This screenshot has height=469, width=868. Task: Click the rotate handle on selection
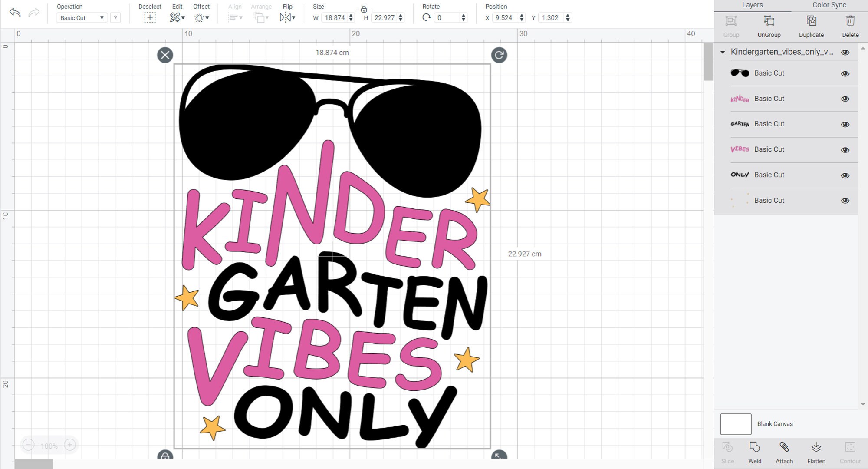point(499,55)
